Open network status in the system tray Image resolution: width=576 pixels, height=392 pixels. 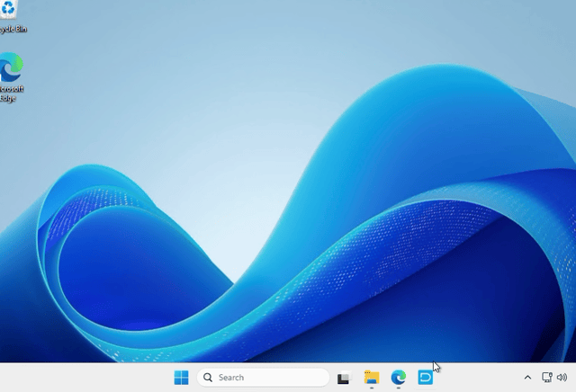click(547, 378)
